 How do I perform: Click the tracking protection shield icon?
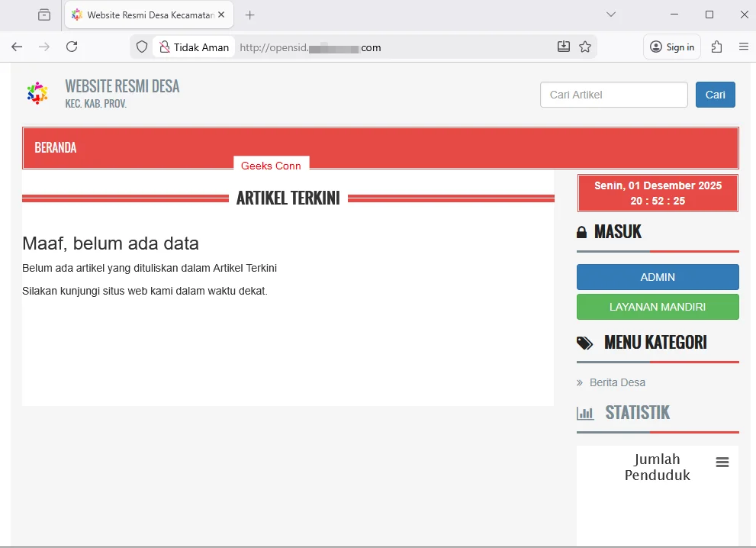(142, 47)
